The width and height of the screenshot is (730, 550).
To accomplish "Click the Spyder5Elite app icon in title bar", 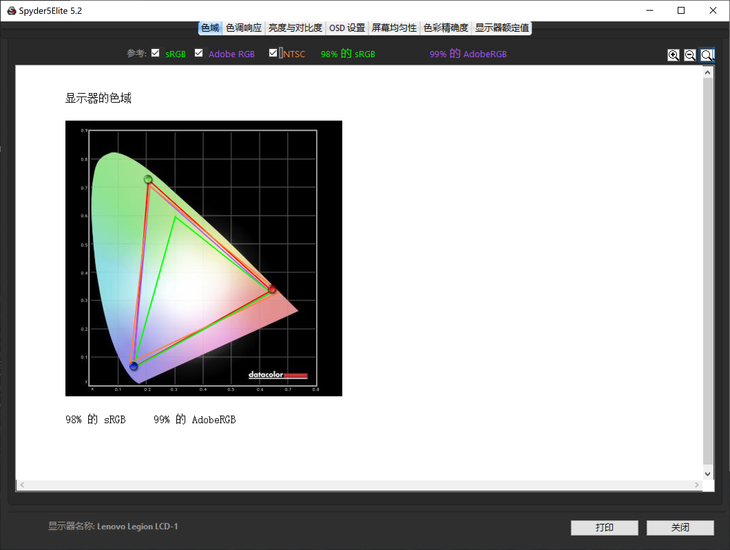I will coord(12,11).
